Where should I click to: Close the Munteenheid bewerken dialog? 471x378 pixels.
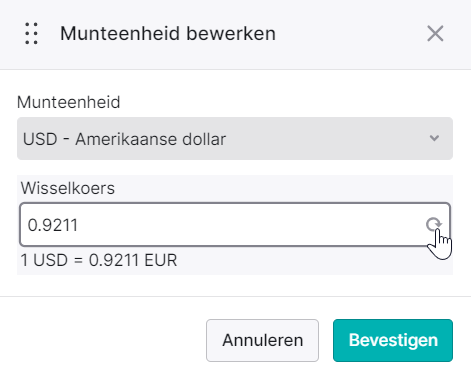point(435,34)
